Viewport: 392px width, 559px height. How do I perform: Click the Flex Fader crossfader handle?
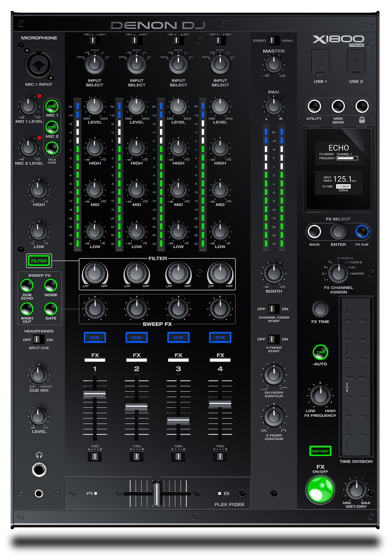[x=157, y=493]
